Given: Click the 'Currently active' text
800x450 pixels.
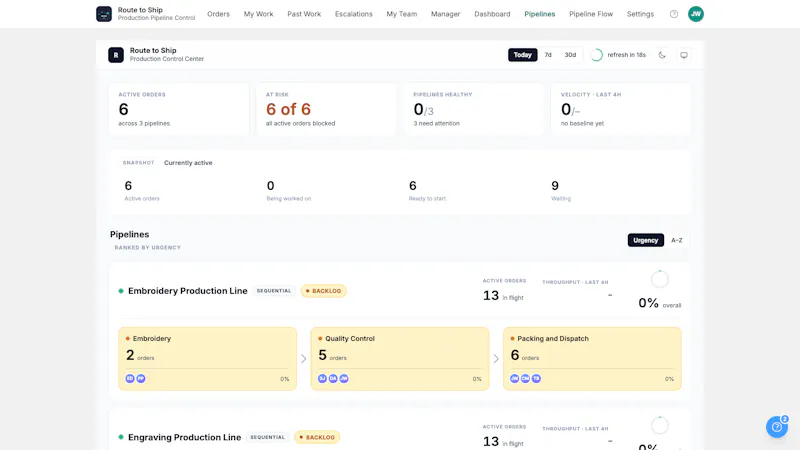Looking at the screenshot, I should click(188, 163).
